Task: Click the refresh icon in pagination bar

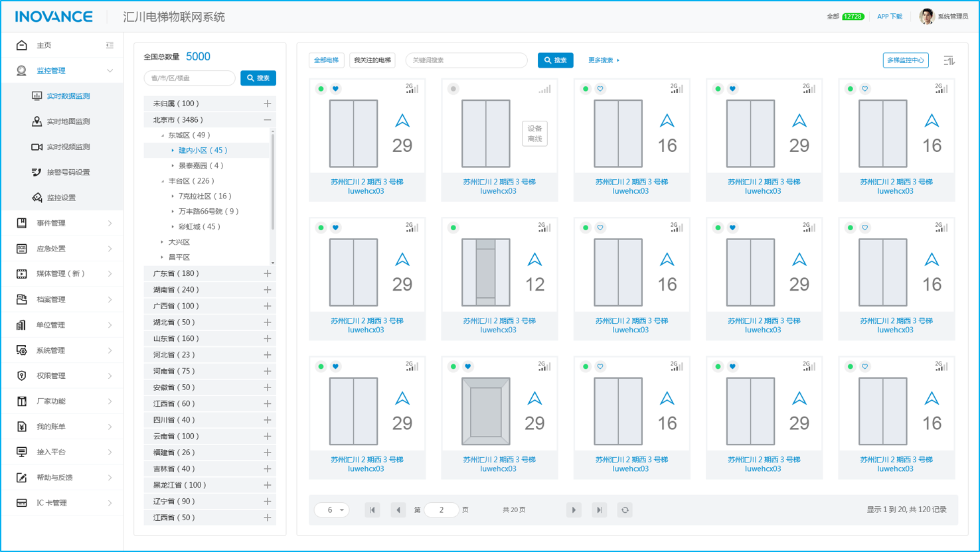Action: (x=625, y=510)
